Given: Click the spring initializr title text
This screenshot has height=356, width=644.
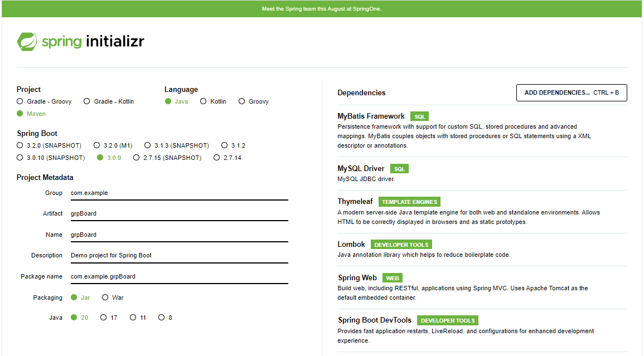Looking at the screenshot, I should [93, 41].
